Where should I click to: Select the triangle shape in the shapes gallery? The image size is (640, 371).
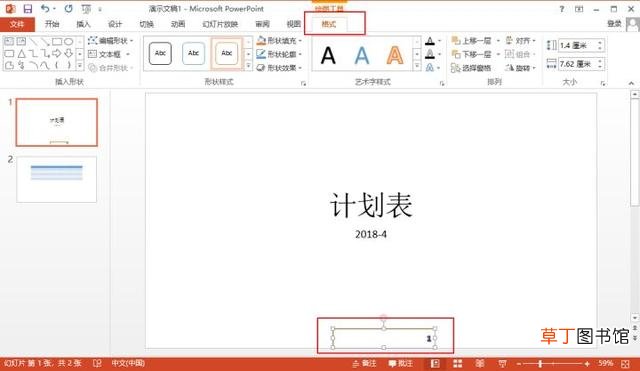(x=21, y=53)
